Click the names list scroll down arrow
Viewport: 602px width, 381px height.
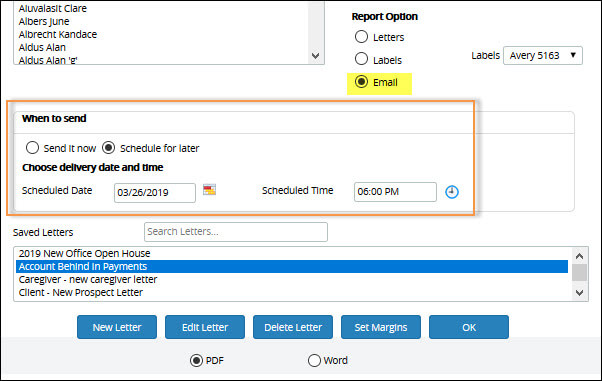point(316,56)
